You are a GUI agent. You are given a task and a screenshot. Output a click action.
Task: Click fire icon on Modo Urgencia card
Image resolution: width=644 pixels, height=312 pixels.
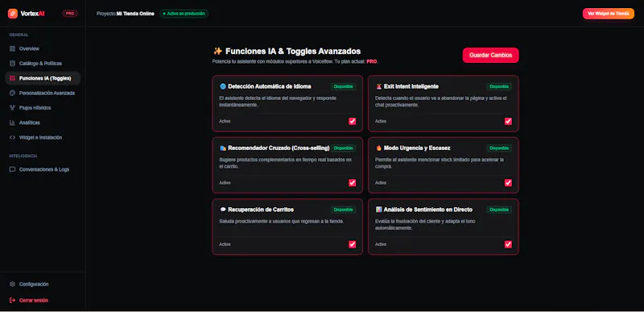[378, 148]
